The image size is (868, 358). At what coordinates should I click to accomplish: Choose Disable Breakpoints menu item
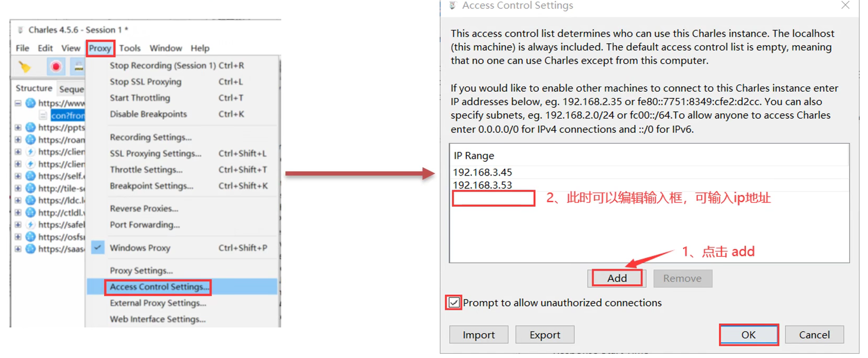(x=182, y=114)
